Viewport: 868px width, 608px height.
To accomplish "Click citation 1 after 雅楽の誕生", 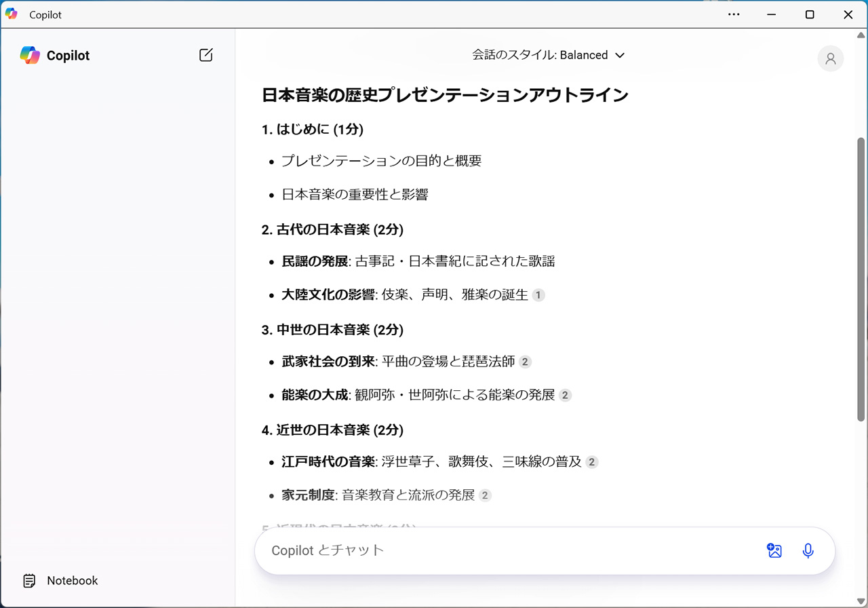I will pyautogui.click(x=538, y=295).
